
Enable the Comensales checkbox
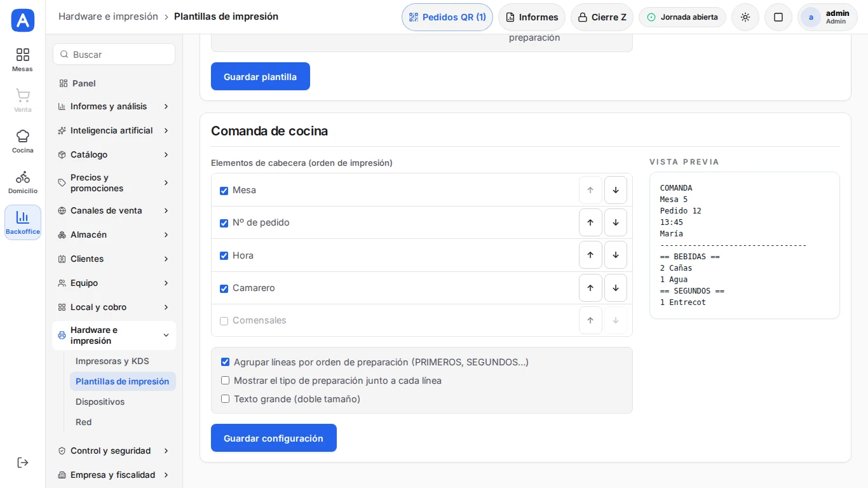tap(224, 321)
